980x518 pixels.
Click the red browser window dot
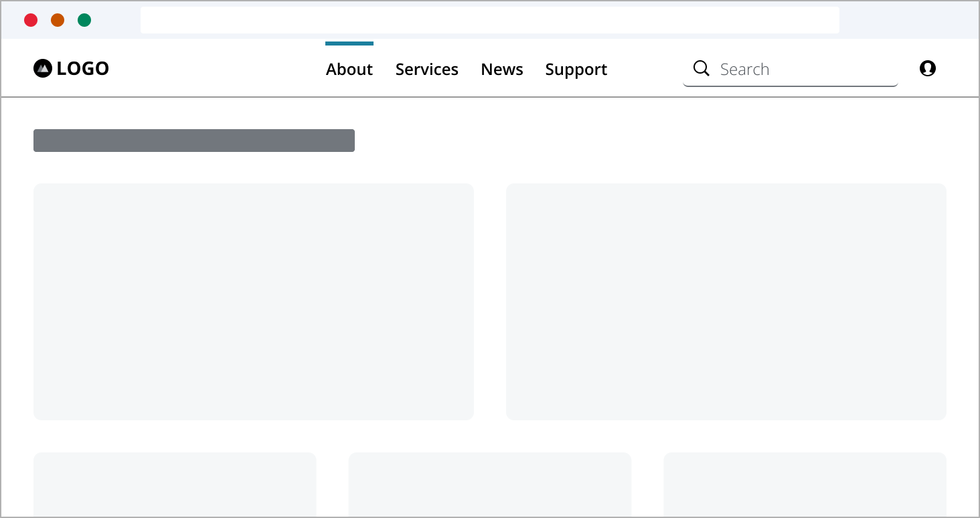31,20
